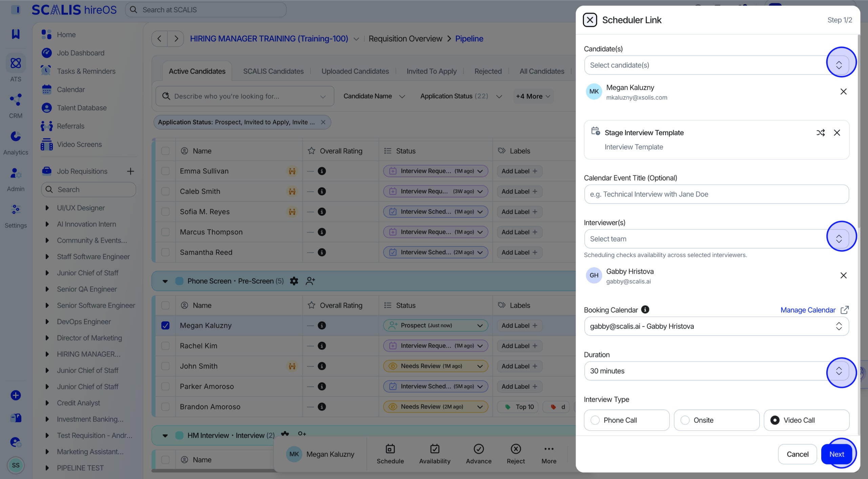This screenshot has width=868, height=479.
Task: Open the Select team interviewers dropdown
Action: (716, 239)
